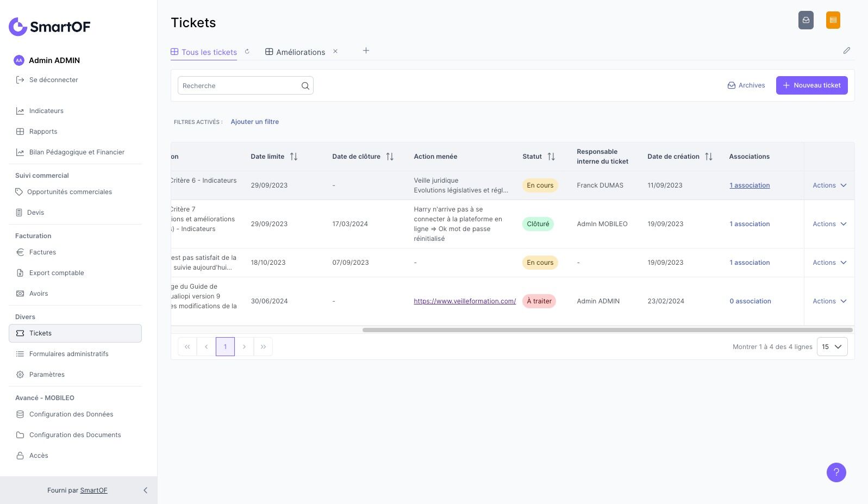Click the horizontal table scrollbar
This screenshot has width=868, height=504.
point(608,330)
